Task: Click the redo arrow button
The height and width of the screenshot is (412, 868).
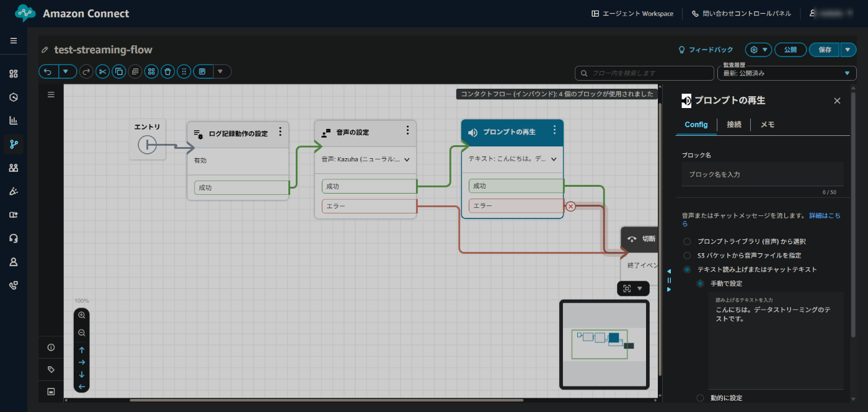Action: pos(87,71)
